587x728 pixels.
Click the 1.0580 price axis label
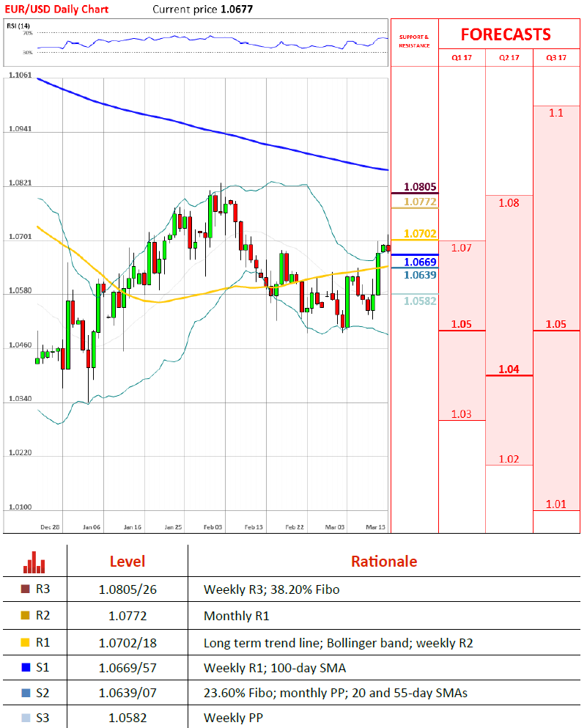tap(21, 290)
